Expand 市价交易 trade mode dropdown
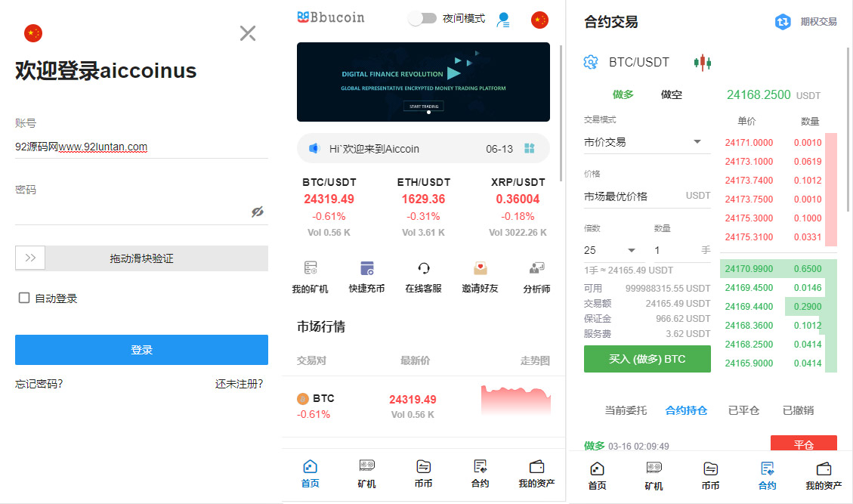Viewport: 853px width, 504px height. (x=697, y=142)
